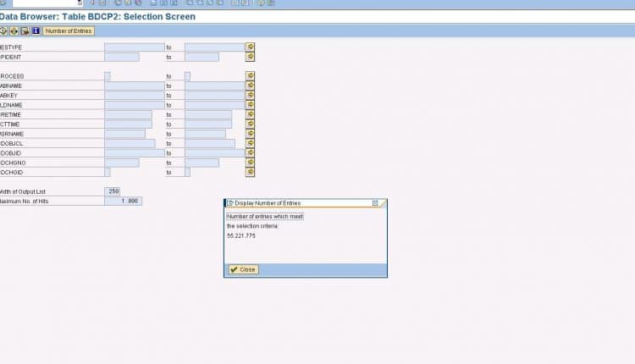Focus the CDOBJCL upper-value 'to' field
The height and width of the screenshot is (364, 635).
point(210,144)
